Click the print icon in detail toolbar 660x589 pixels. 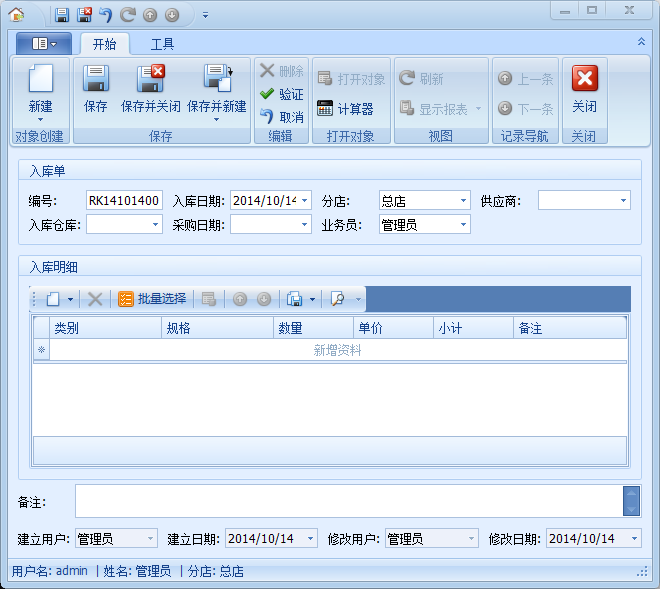(295, 299)
